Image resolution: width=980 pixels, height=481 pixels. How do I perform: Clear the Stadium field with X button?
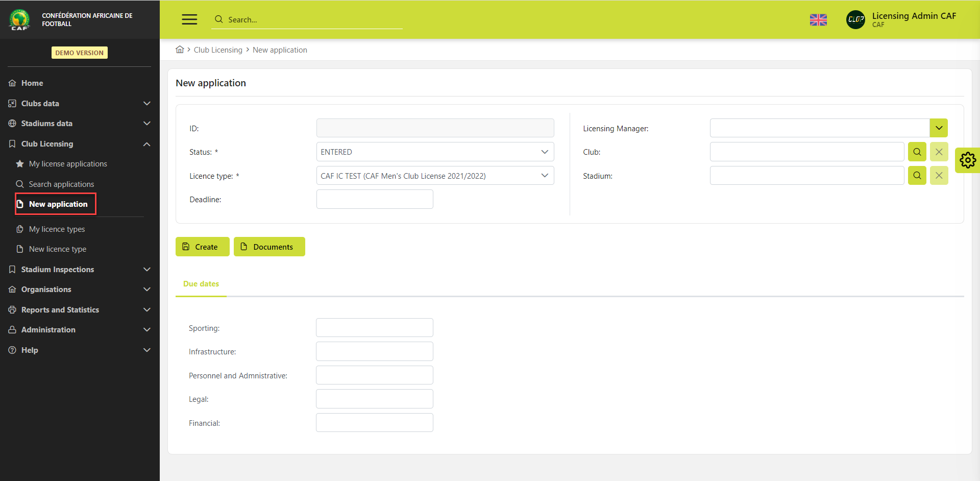(x=939, y=176)
